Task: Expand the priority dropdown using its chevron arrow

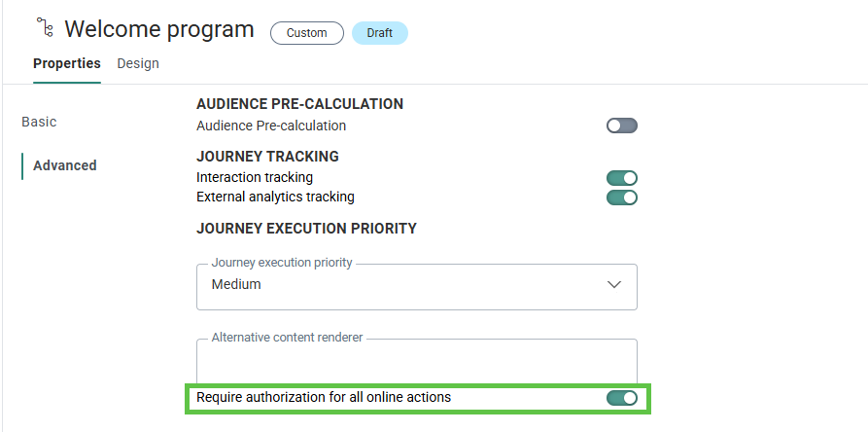Action: (614, 285)
